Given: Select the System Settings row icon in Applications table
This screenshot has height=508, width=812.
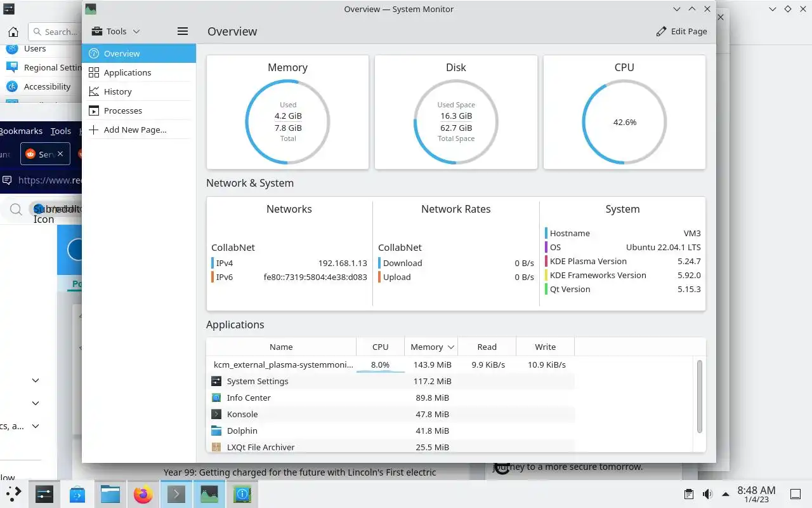Looking at the screenshot, I should pyautogui.click(x=216, y=381).
